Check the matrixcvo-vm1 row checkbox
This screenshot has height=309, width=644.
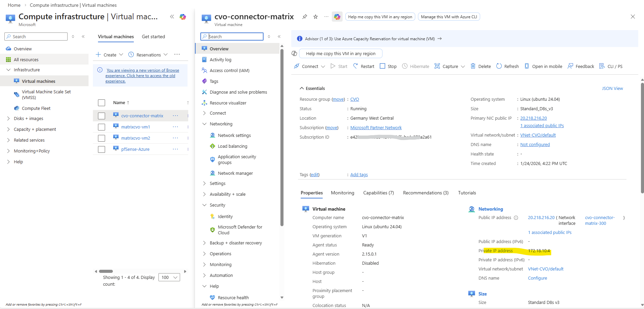pyautogui.click(x=101, y=127)
